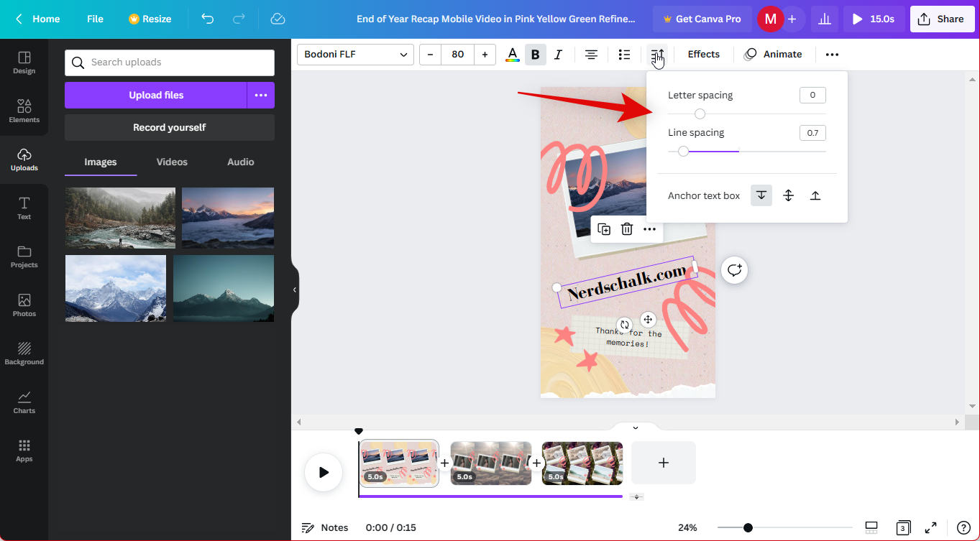Open Notes

tap(325, 527)
